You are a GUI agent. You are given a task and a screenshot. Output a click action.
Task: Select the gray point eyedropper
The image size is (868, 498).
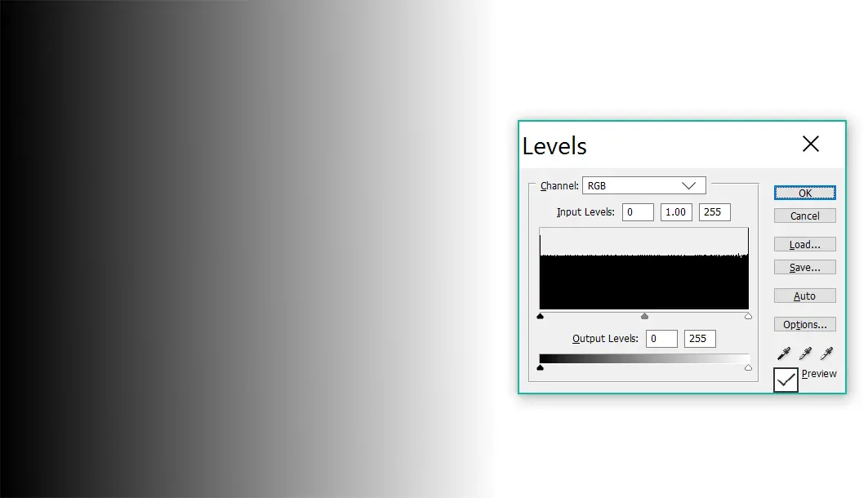pyautogui.click(x=805, y=353)
